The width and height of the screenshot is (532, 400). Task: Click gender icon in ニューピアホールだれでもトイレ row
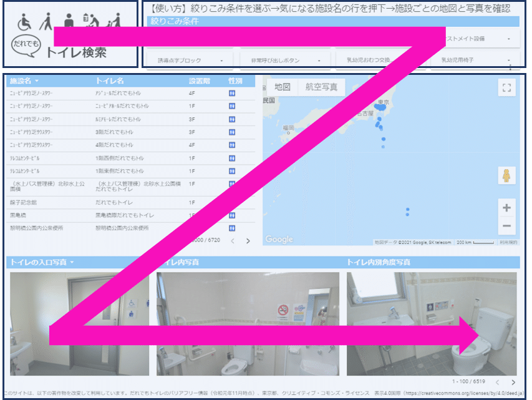pyautogui.click(x=232, y=106)
